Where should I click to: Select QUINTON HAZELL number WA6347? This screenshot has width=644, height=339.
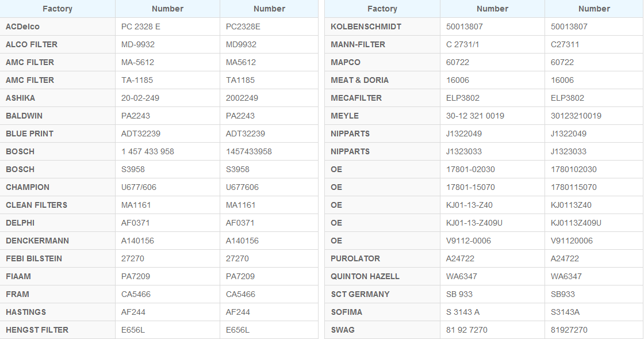pos(462,276)
